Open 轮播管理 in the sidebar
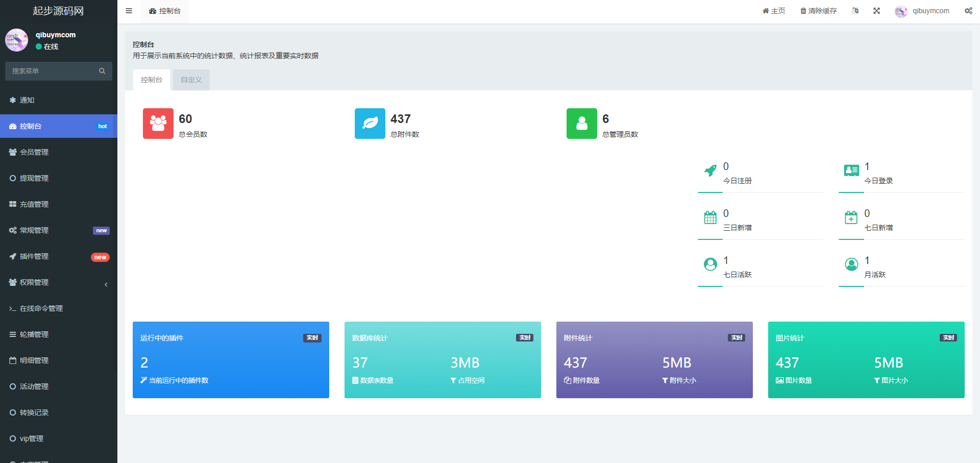980x463 pixels. point(59,334)
